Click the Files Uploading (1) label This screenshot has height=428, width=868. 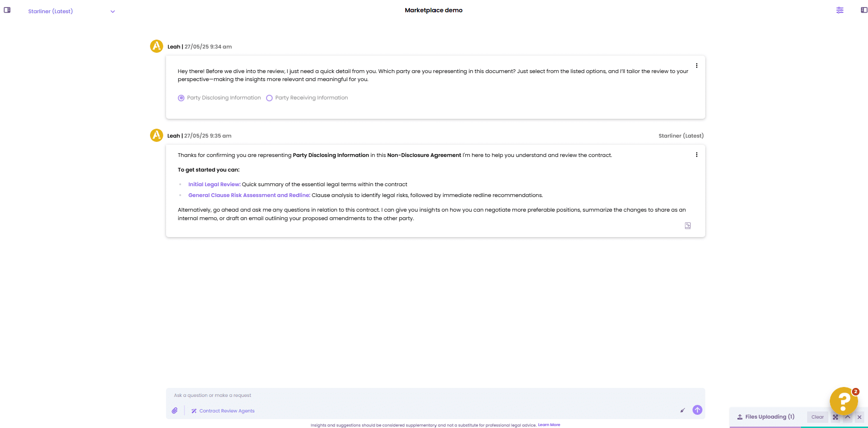770,417
